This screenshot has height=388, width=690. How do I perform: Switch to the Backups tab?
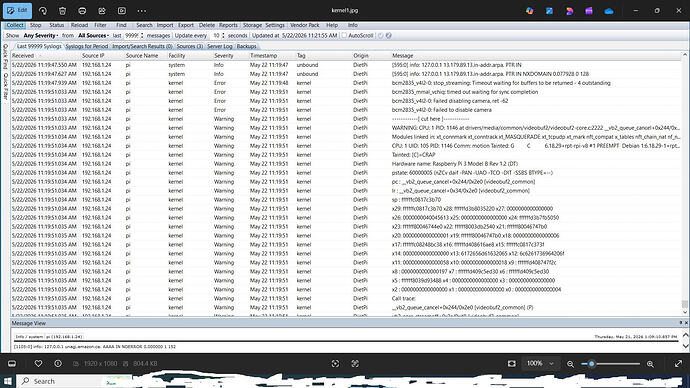point(246,46)
